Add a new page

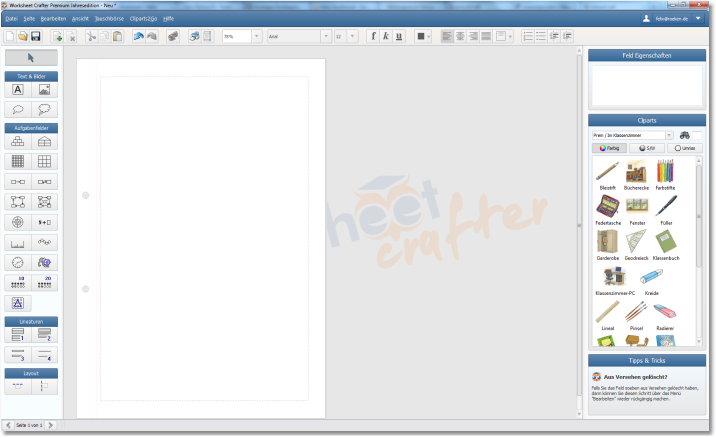tap(57, 36)
